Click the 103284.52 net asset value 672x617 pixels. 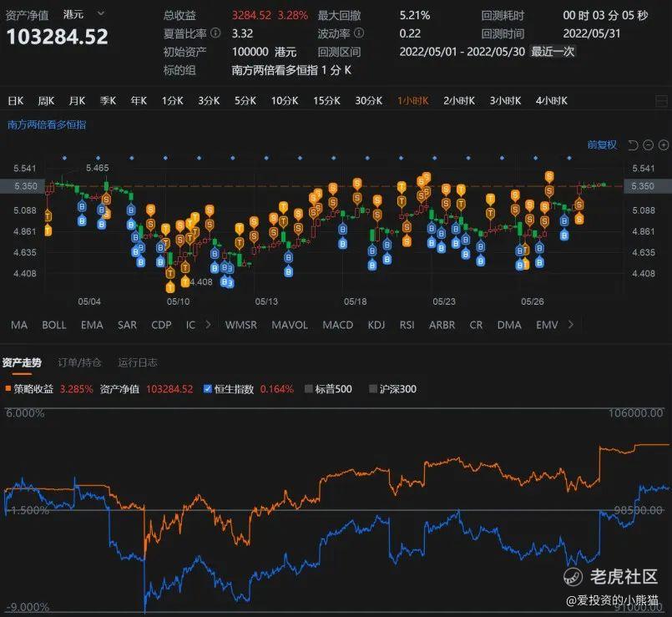[x=57, y=37]
